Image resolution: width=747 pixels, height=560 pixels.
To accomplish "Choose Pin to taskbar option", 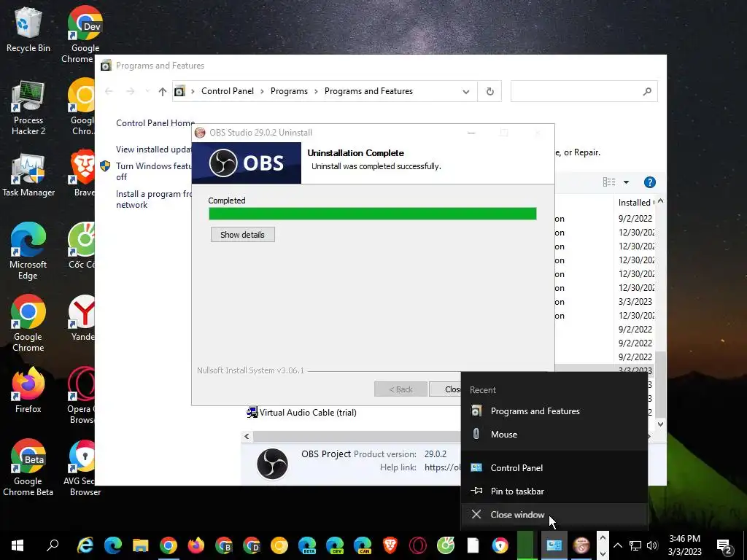I will click(x=554, y=491).
